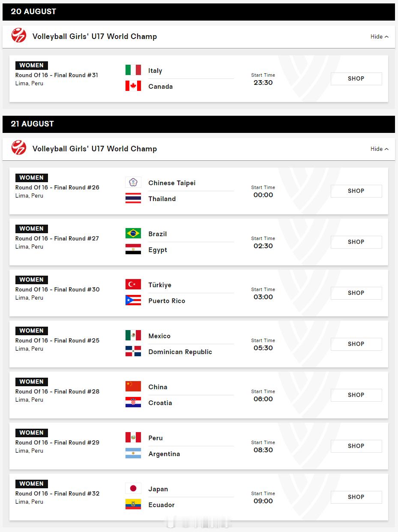Viewport: 398px width, 532px height.
Task: Open SHOP for the Brazil vs Egypt match
Action: click(x=356, y=242)
